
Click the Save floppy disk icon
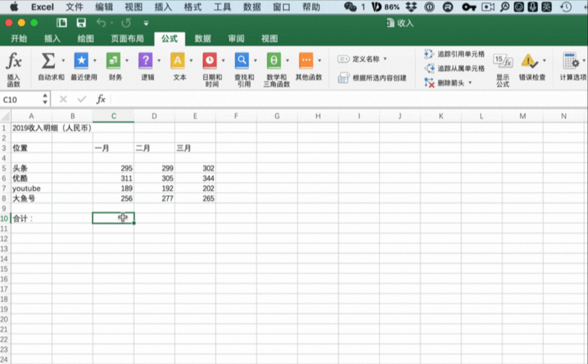click(81, 23)
